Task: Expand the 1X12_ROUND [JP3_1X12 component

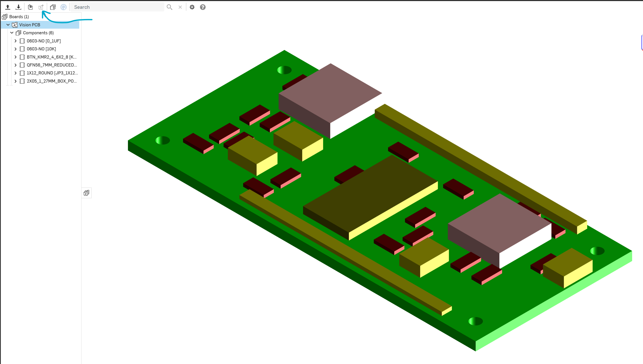Action: pos(15,73)
